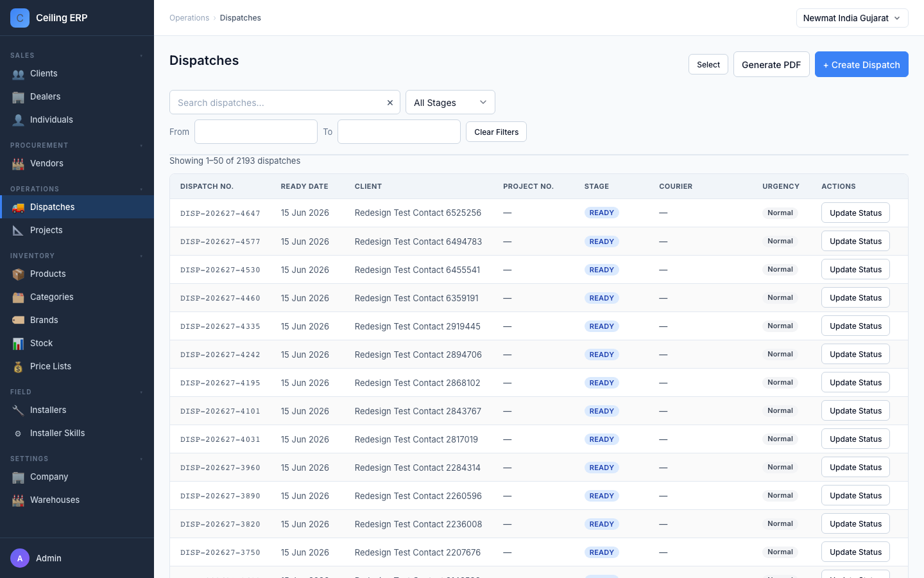Image resolution: width=924 pixels, height=578 pixels.
Task: Open the All Stages filter dropdown
Action: [x=450, y=102]
